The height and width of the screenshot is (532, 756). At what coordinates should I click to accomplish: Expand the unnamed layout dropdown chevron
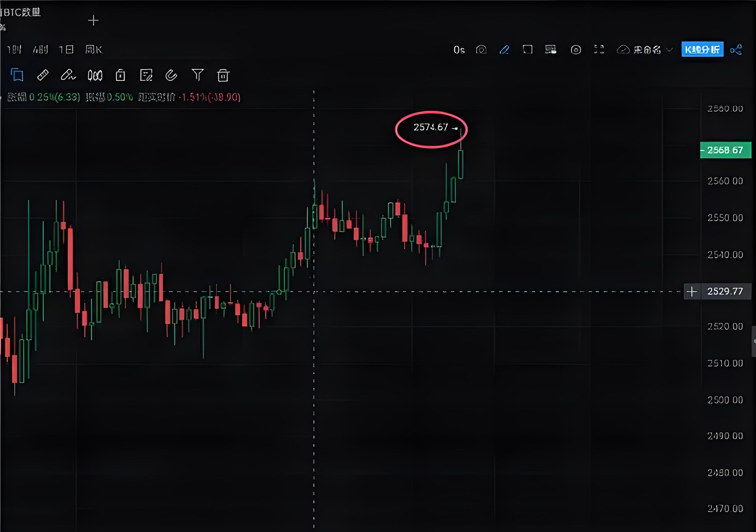(x=669, y=50)
